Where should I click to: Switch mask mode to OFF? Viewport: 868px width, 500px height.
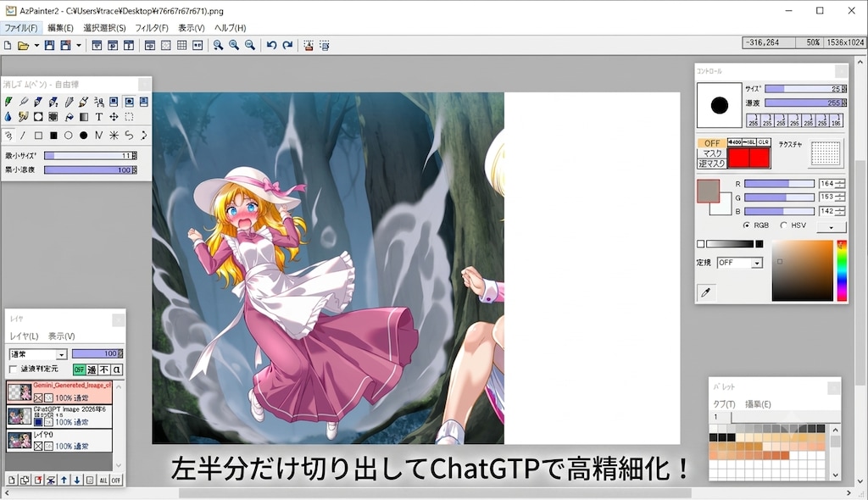click(712, 143)
